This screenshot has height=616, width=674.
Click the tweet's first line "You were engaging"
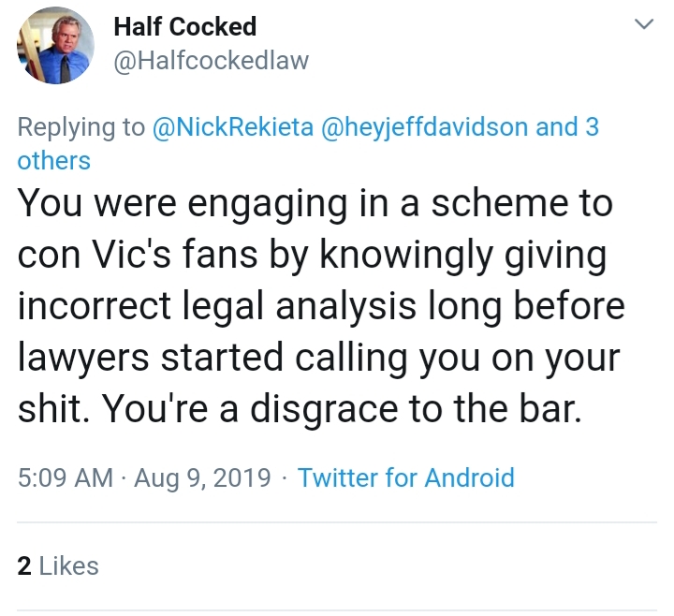[183, 205]
